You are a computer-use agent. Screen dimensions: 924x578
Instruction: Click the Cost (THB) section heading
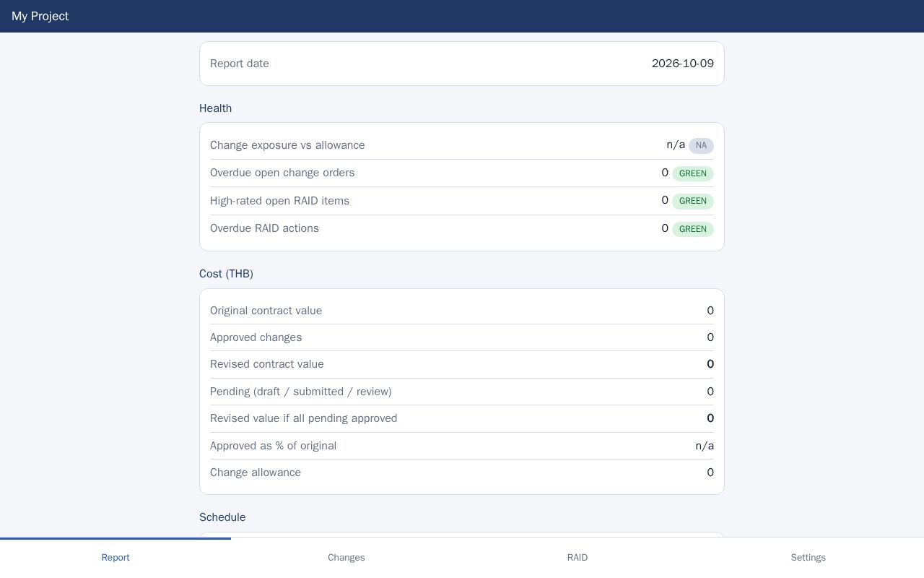point(227,274)
